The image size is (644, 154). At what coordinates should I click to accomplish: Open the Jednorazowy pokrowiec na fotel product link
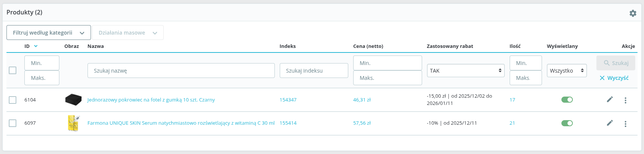[x=151, y=100]
